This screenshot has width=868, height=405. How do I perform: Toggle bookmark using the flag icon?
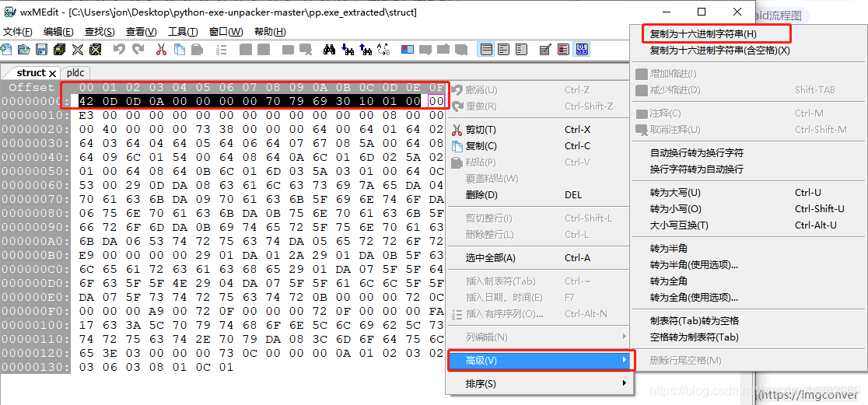[x=408, y=49]
